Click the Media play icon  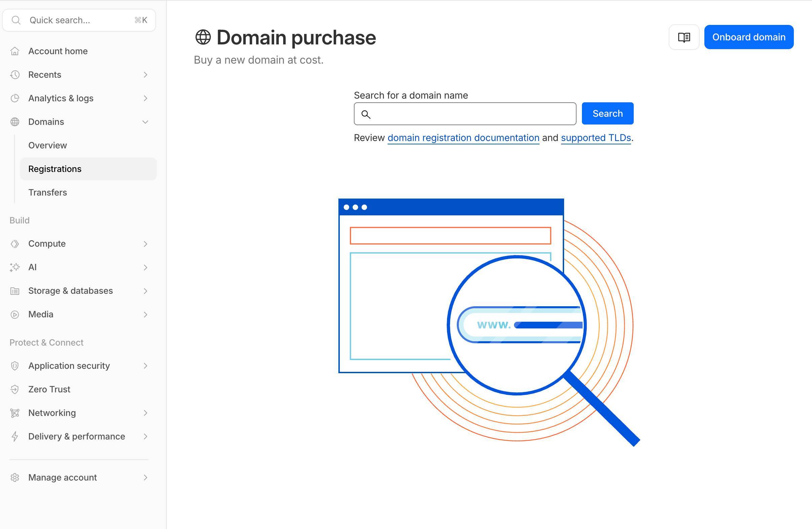point(15,314)
